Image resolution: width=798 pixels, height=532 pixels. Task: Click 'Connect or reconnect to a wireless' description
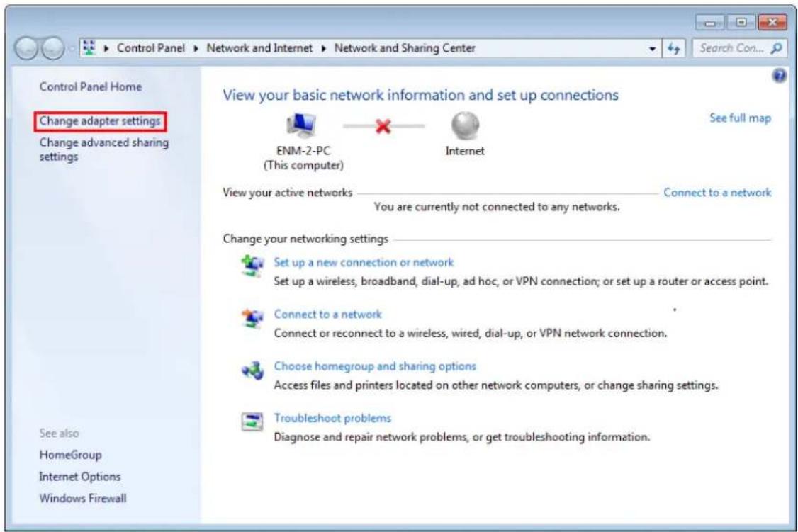[x=471, y=334]
